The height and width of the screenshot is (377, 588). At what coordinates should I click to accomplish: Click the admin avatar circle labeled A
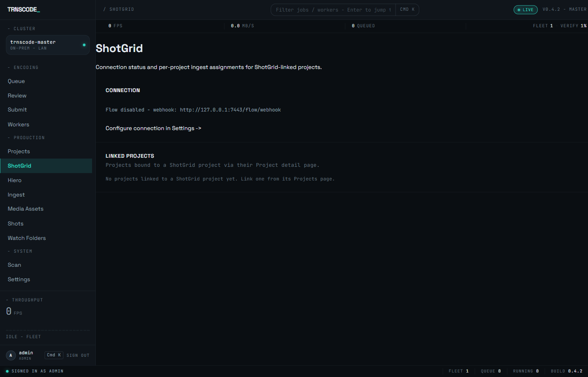click(11, 355)
